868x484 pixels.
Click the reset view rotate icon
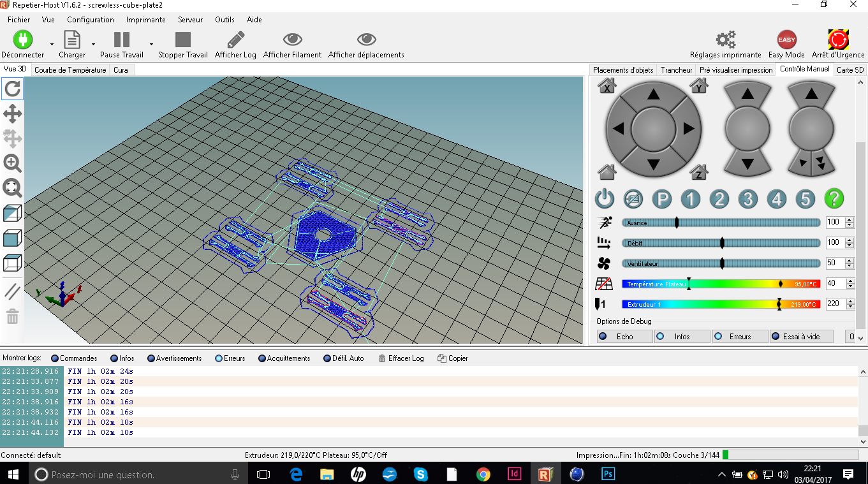tap(12, 89)
